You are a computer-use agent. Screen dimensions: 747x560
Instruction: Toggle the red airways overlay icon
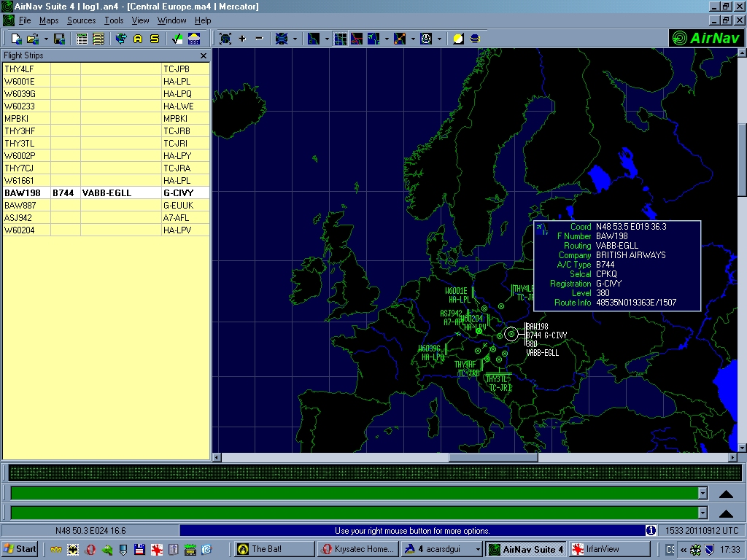[356, 39]
